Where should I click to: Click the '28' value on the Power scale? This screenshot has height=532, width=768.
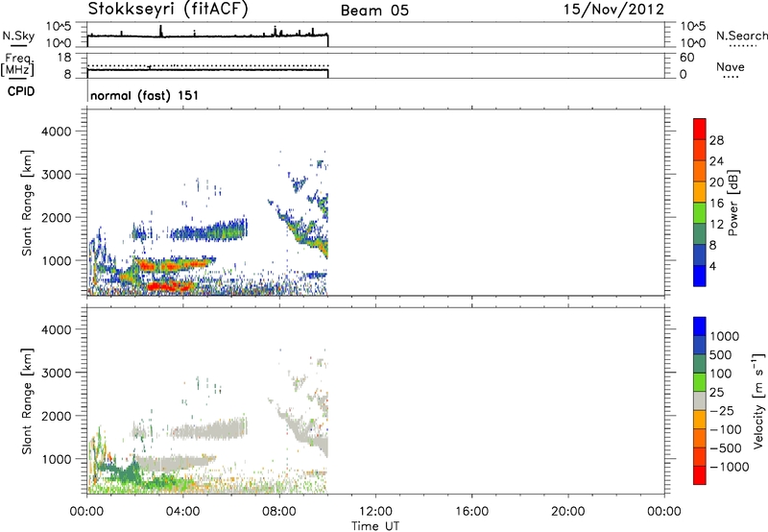tap(716, 140)
